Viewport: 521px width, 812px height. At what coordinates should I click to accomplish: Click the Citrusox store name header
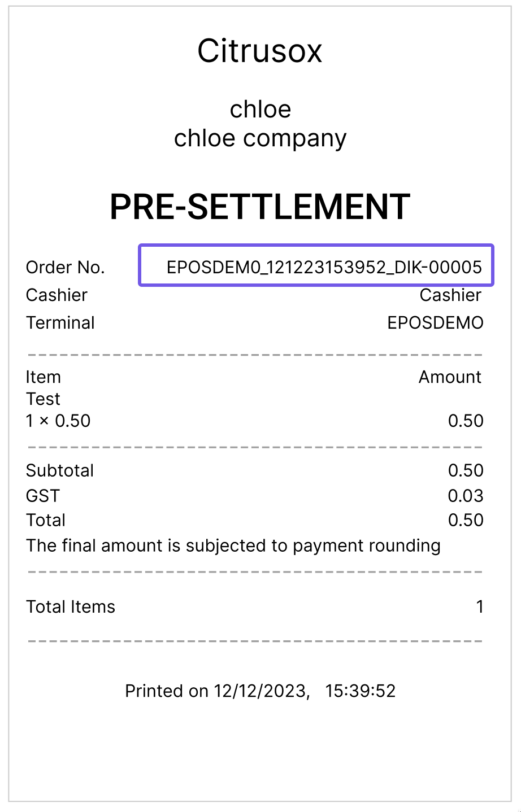[x=260, y=51]
